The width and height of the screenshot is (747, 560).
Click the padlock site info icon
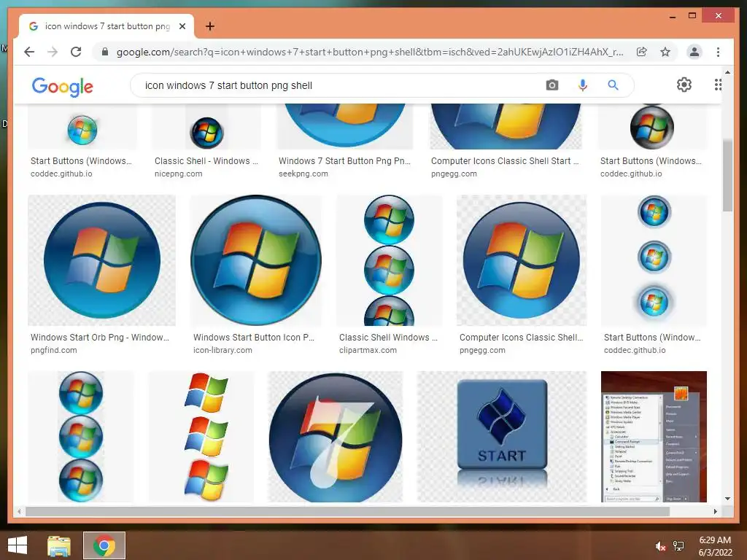tap(105, 52)
